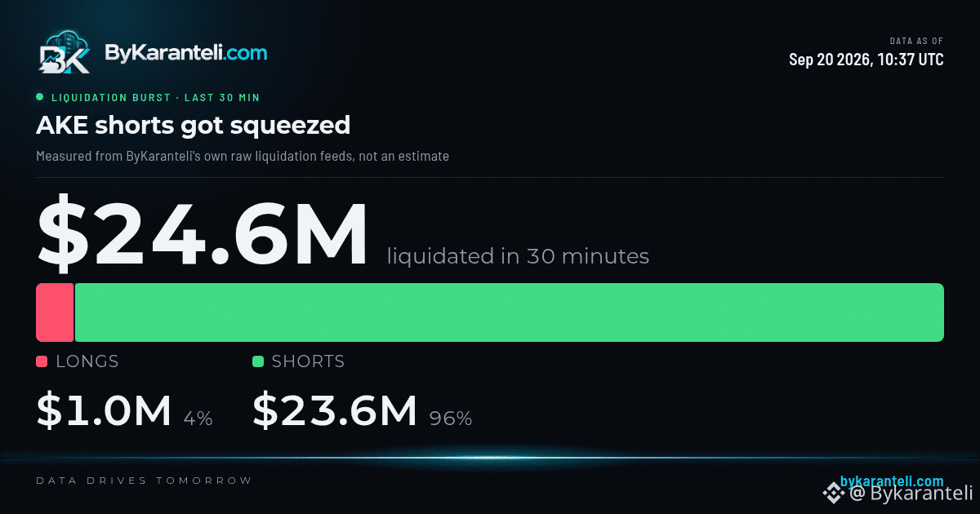Viewport: 980px width, 514px height.
Task: Click the LIQUIDATION BURST label text
Action: coord(111,97)
